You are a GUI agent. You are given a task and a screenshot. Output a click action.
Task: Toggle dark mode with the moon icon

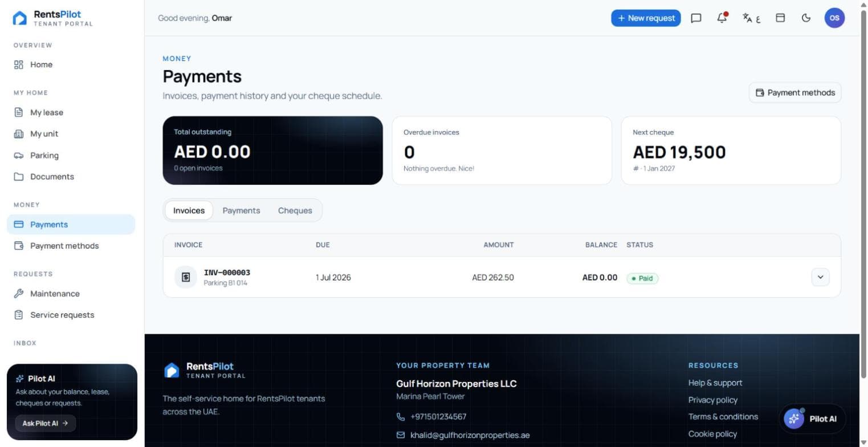(806, 18)
